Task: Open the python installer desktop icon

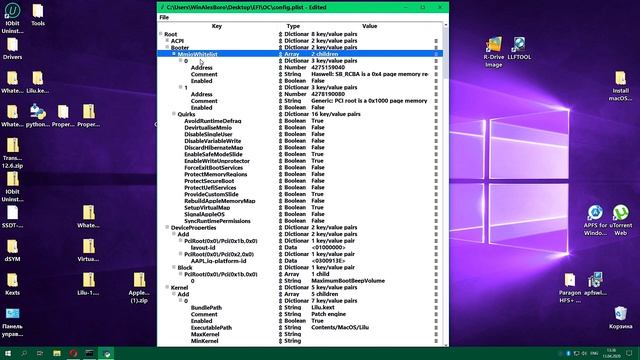Action: point(38,116)
